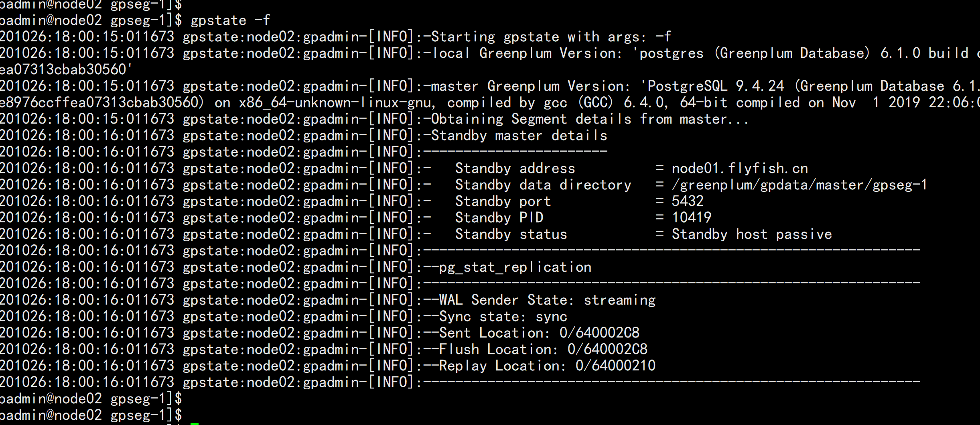980x425 pixels.
Task: Click 'local Greenplum Version:' text
Action: [x=527, y=53]
